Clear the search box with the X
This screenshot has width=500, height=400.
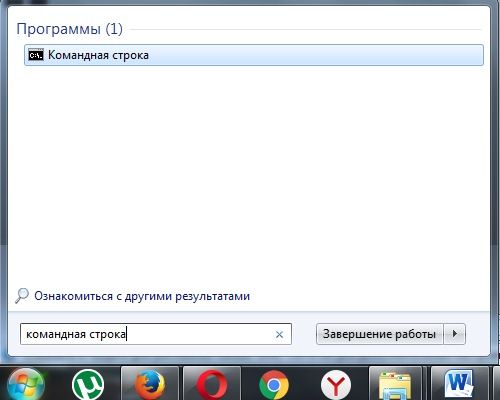click(x=279, y=334)
